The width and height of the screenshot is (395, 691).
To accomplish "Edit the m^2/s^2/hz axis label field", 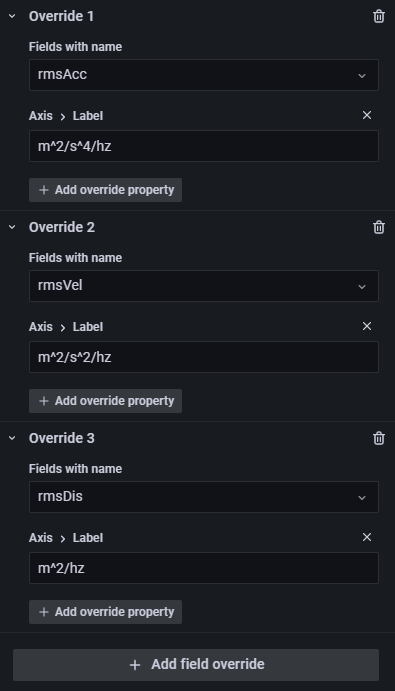I will click(204, 357).
